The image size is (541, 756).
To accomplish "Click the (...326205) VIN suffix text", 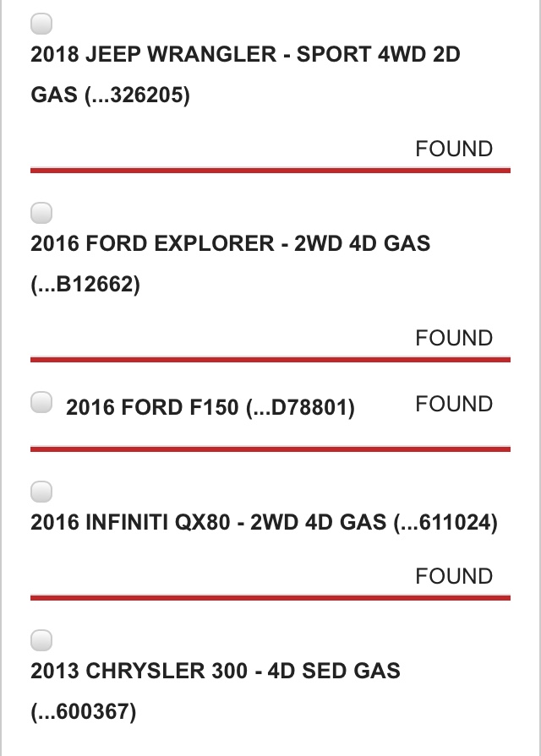I will [137, 95].
